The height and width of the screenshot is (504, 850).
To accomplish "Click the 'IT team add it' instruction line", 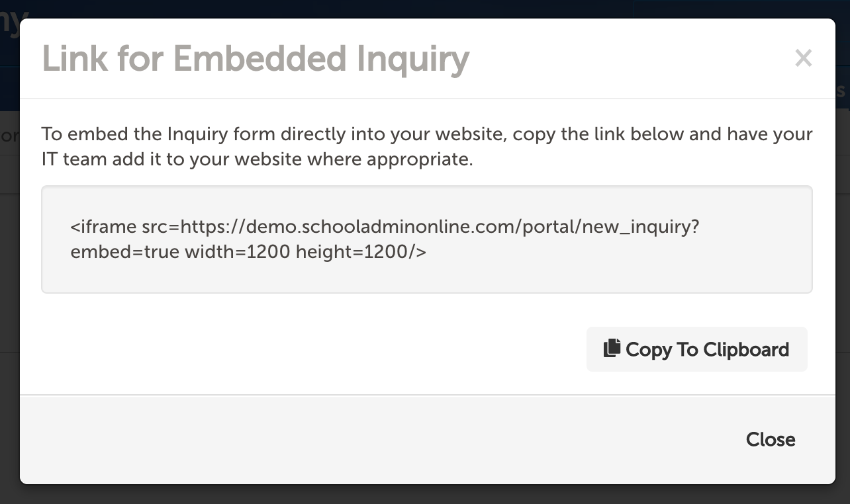I will click(x=258, y=161).
